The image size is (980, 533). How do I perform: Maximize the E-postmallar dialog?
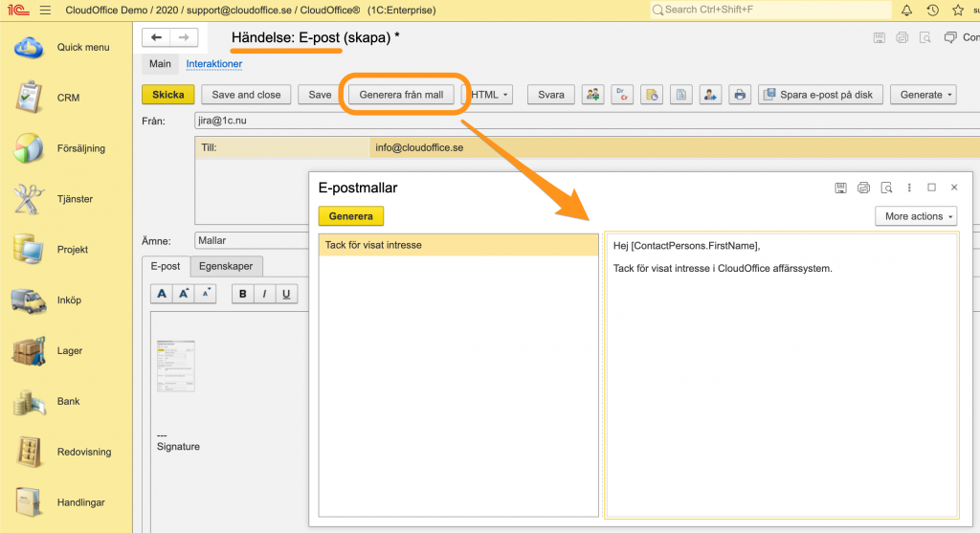pos(932,188)
